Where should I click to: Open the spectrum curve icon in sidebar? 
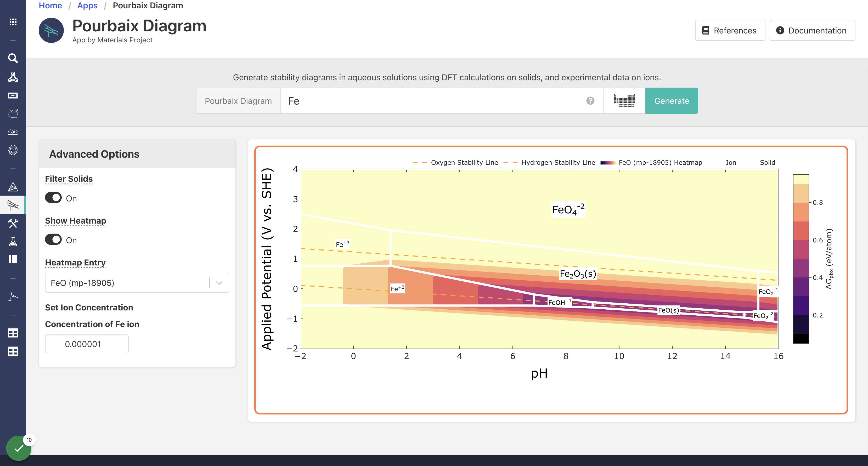coord(13,296)
